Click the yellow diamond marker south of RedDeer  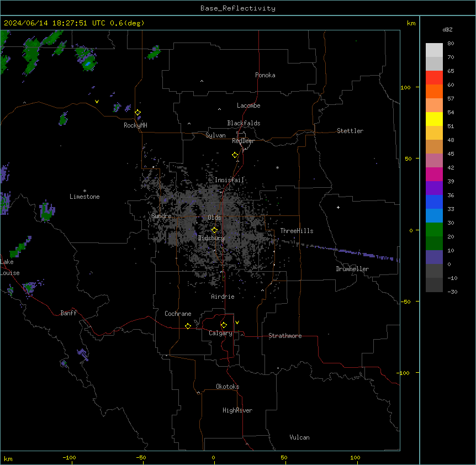tap(235, 155)
